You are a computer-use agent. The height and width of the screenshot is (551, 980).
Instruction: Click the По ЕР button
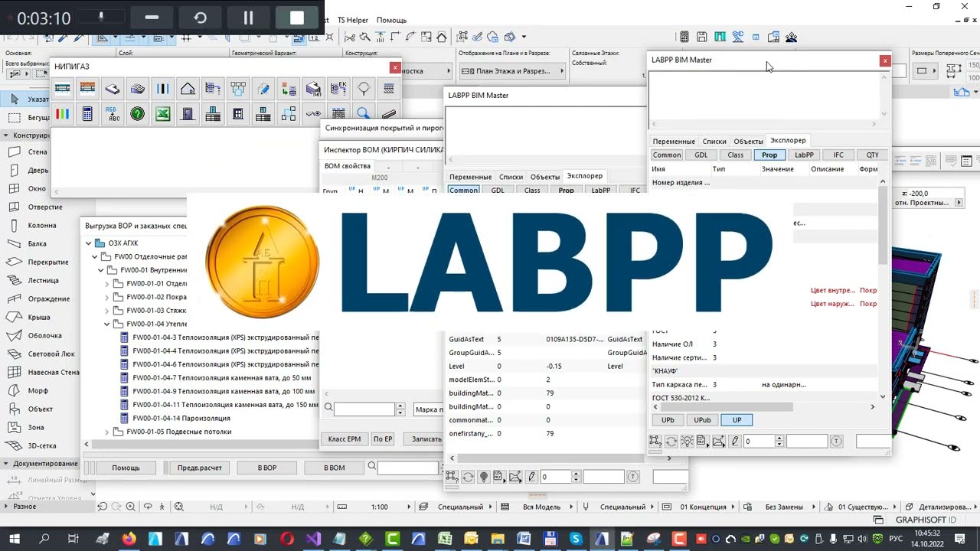pos(383,439)
